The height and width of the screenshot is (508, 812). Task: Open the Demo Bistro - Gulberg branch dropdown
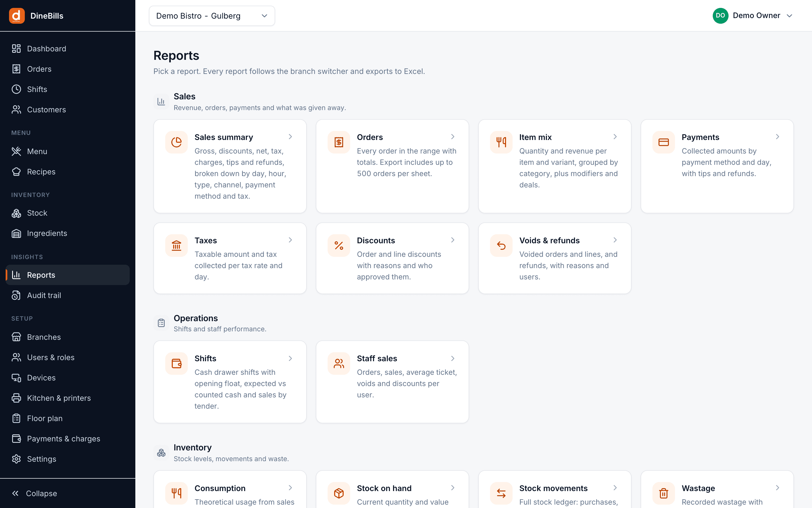pyautogui.click(x=212, y=16)
